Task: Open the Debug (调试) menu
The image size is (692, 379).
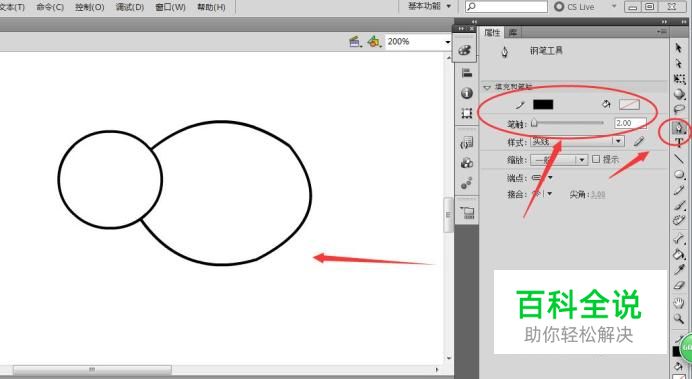Action: tap(130, 7)
